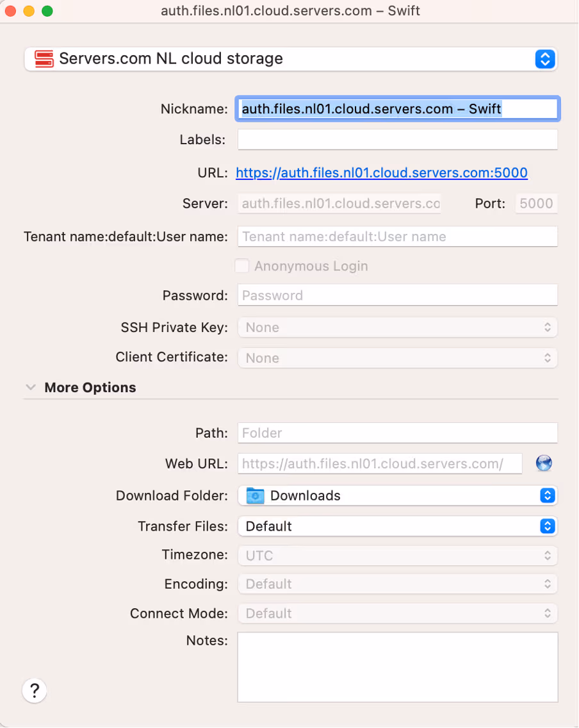This screenshot has height=728, width=579.
Task: Click the Servers.com red server icon
Action: (44, 59)
